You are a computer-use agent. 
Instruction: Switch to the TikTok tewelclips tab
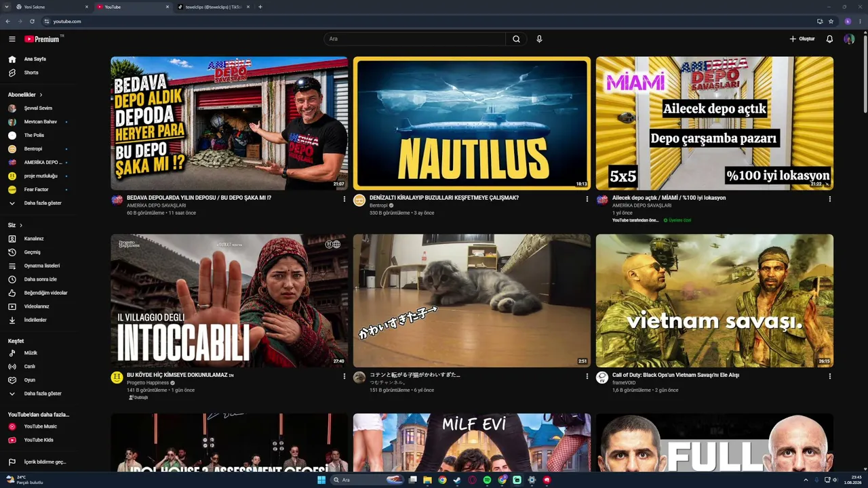coord(214,7)
